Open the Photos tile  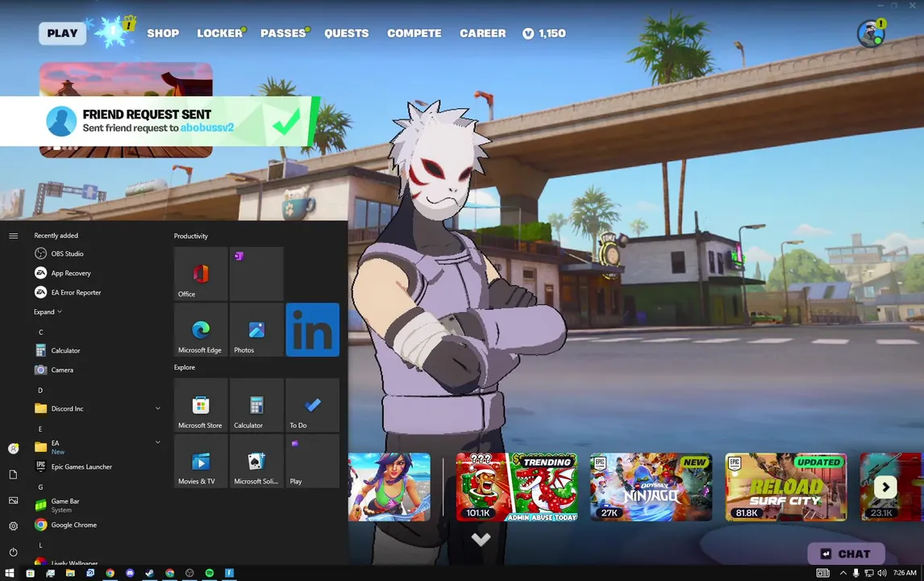click(x=256, y=330)
